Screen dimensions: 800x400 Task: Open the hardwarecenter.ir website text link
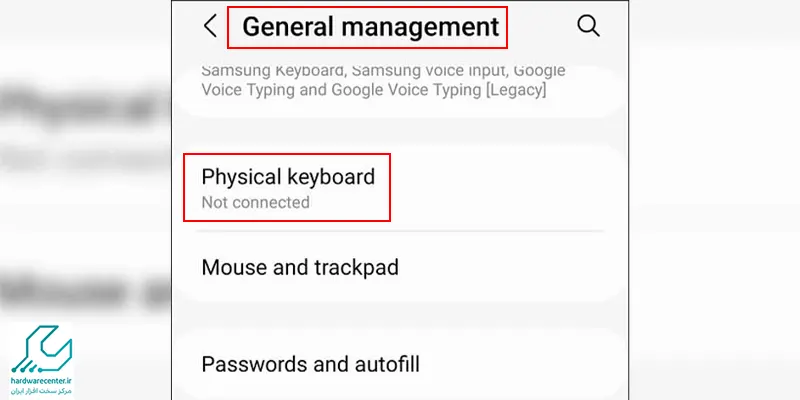point(41,381)
